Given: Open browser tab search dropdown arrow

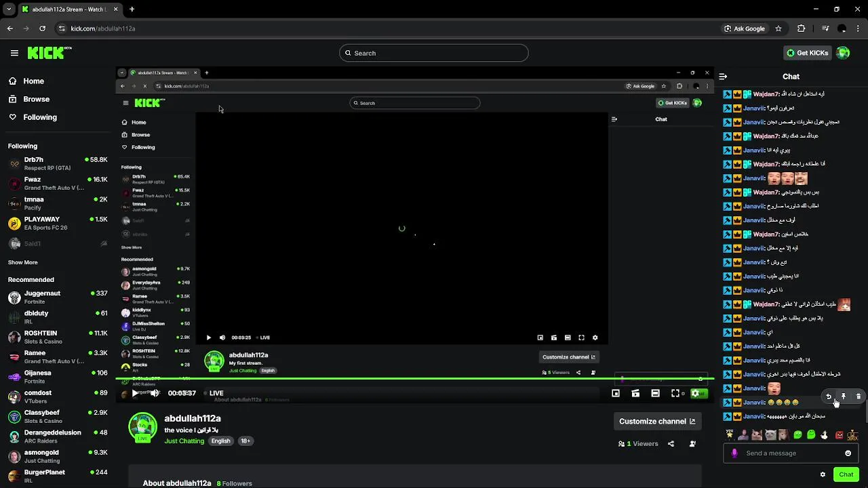Looking at the screenshot, I should click(9, 9).
